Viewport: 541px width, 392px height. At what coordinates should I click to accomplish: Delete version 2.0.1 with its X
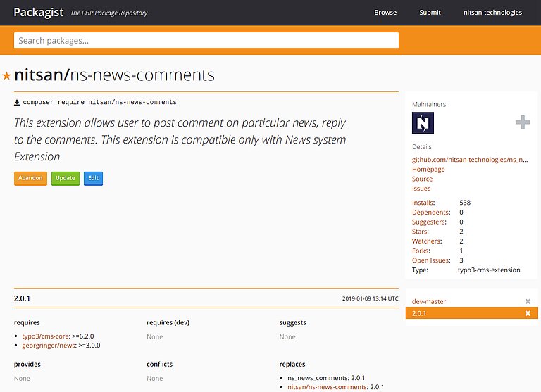(x=528, y=313)
